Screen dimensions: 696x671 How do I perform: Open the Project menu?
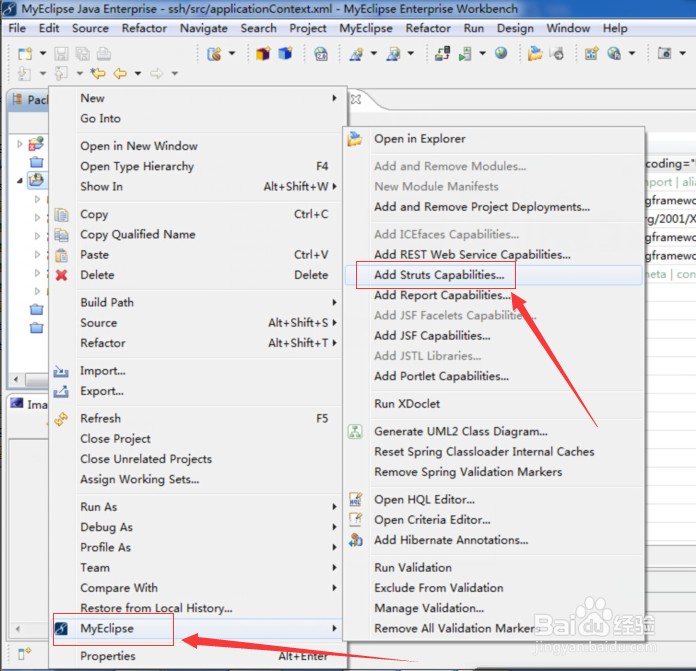[308, 28]
